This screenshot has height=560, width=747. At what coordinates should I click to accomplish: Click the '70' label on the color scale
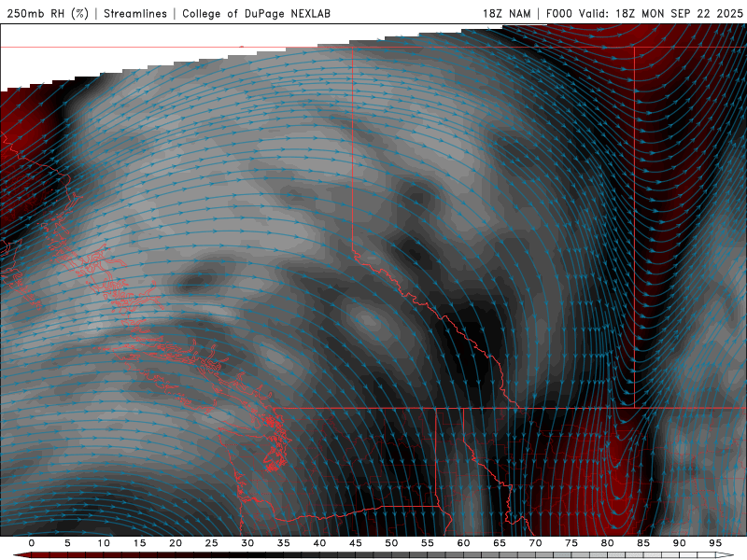[x=535, y=543]
